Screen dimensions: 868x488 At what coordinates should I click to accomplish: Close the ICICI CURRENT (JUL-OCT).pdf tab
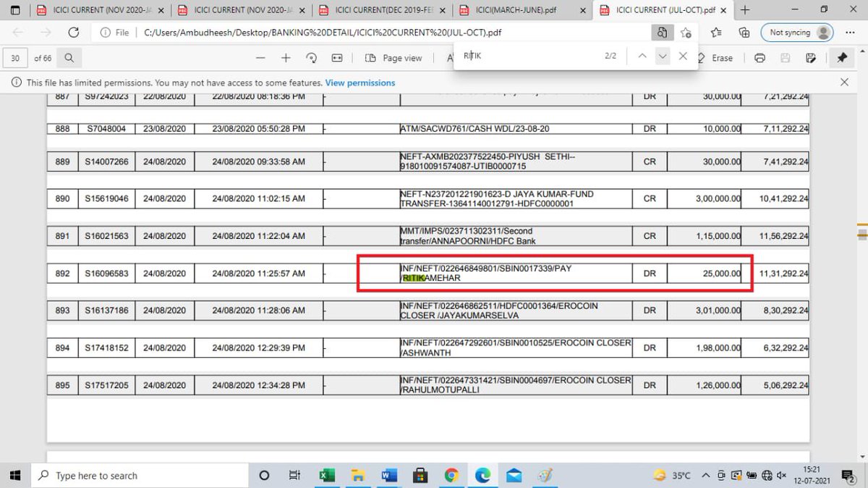point(725,10)
